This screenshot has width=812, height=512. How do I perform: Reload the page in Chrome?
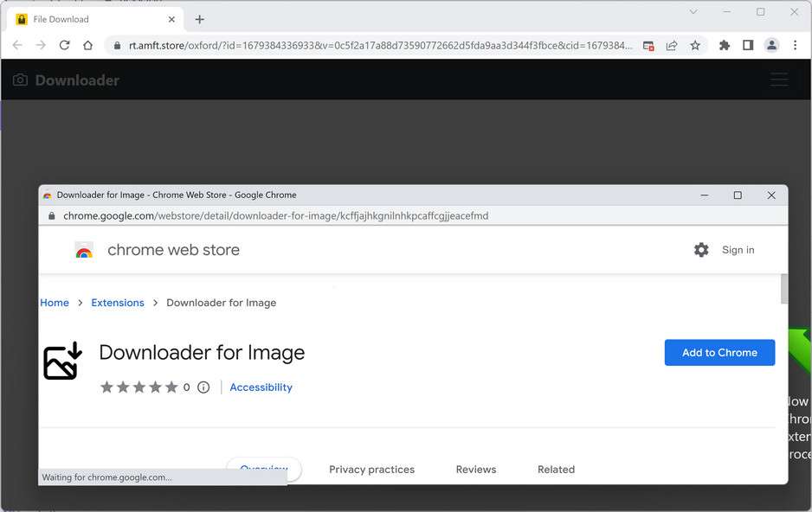pos(64,45)
